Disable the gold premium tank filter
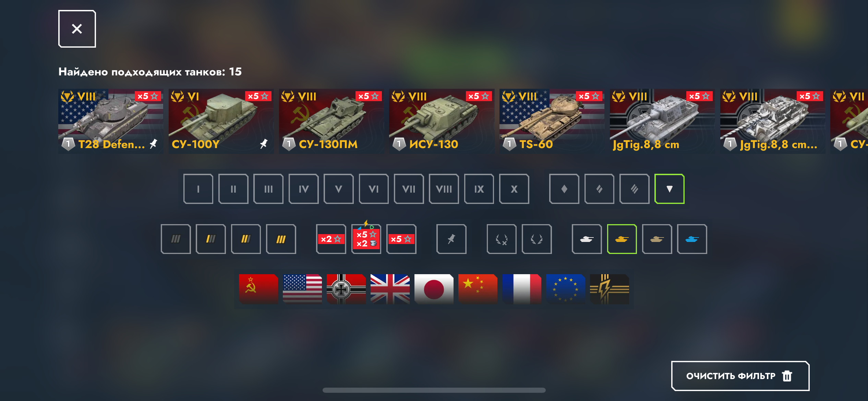Screen dimensions: 868x401 [622, 239]
